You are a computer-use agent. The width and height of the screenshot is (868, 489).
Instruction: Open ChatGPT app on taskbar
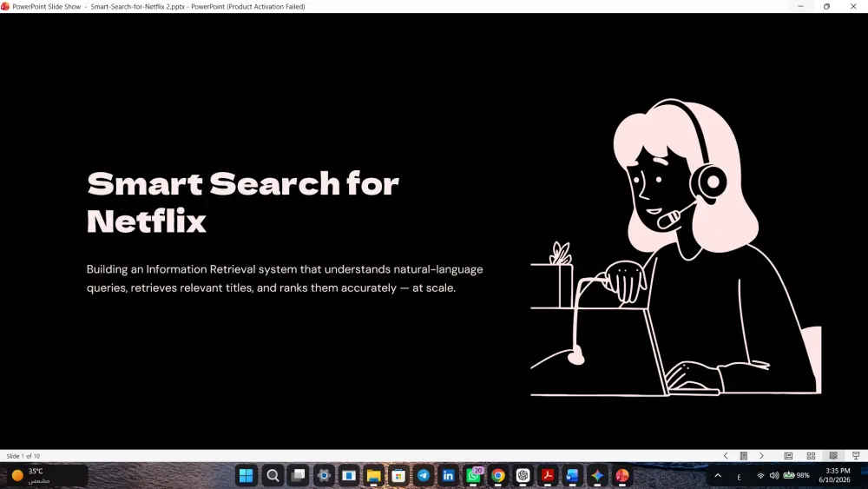523,476
